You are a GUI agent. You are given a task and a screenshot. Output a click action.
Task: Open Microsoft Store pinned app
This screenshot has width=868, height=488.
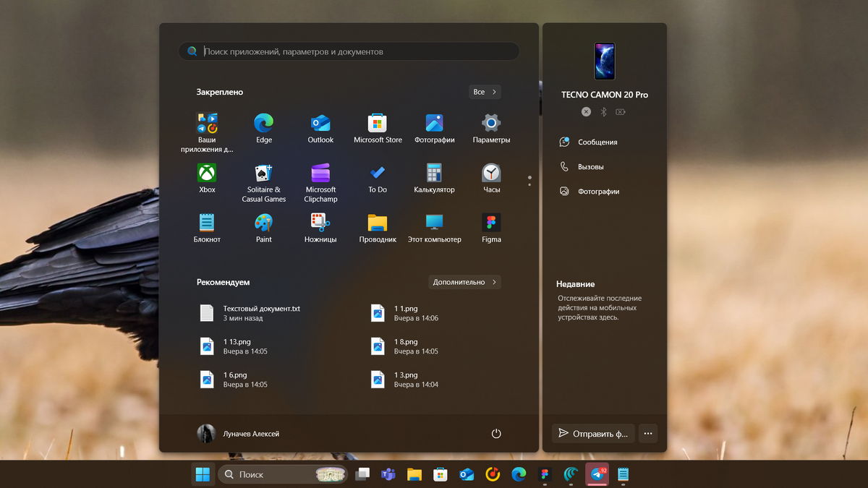[x=378, y=128]
